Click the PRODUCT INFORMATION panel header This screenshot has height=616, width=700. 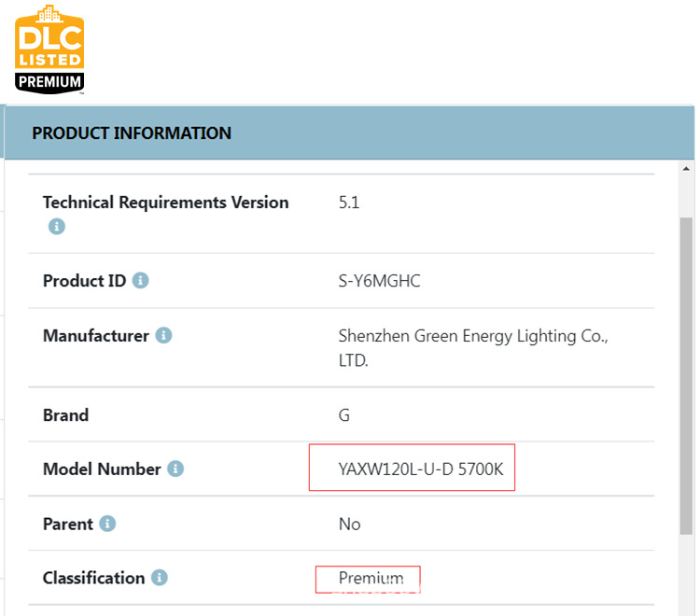132,133
